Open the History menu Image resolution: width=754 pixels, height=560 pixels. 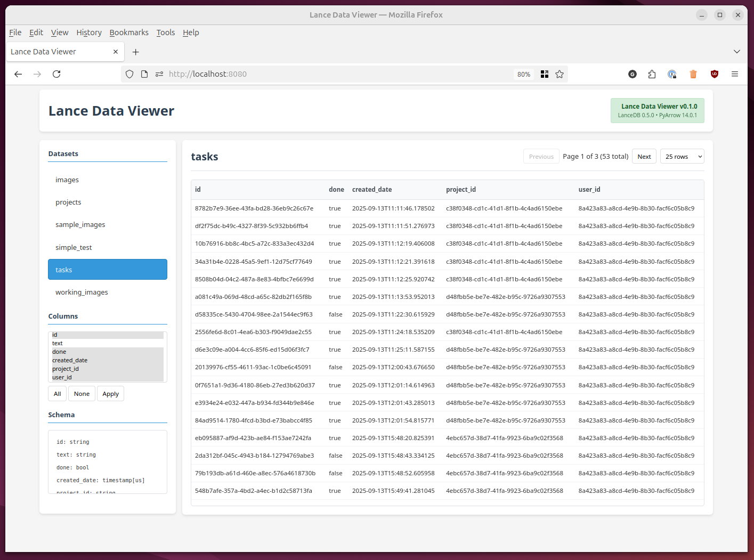(89, 33)
